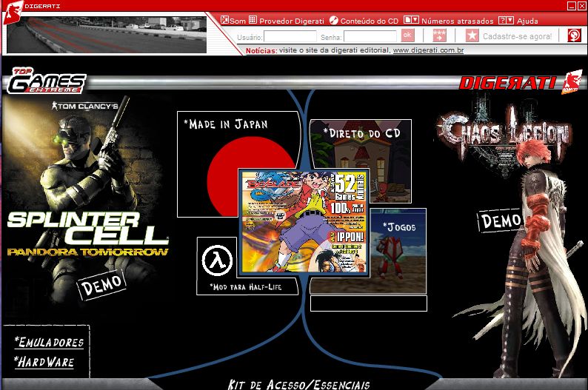
Task: Open Conteúdo do CD
Action: click(369, 21)
